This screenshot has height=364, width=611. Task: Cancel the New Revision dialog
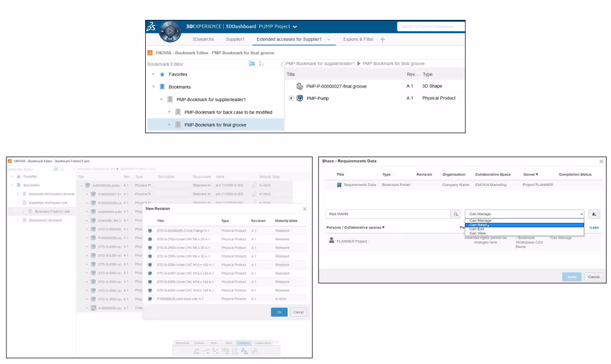pyautogui.click(x=298, y=312)
